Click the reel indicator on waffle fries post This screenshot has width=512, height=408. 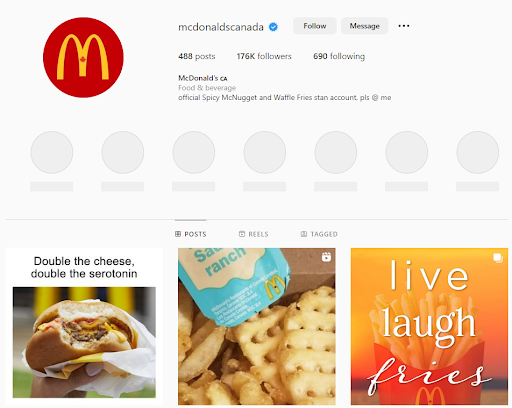point(326,257)
